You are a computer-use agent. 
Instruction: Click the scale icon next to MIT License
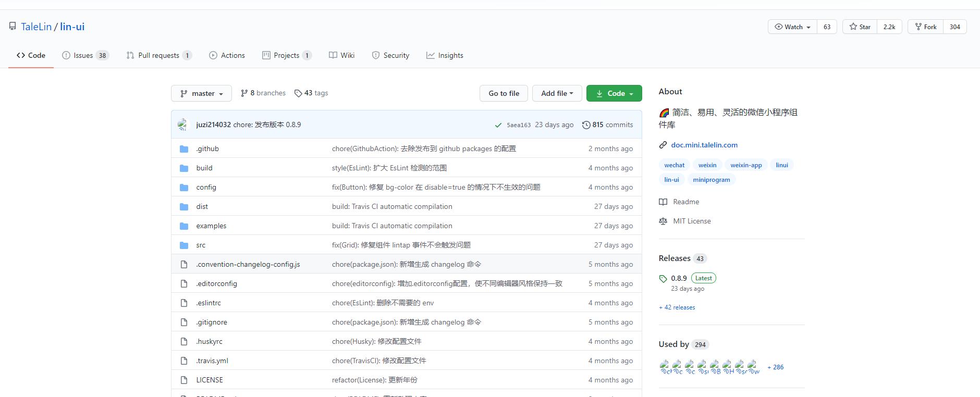point(663,221)
